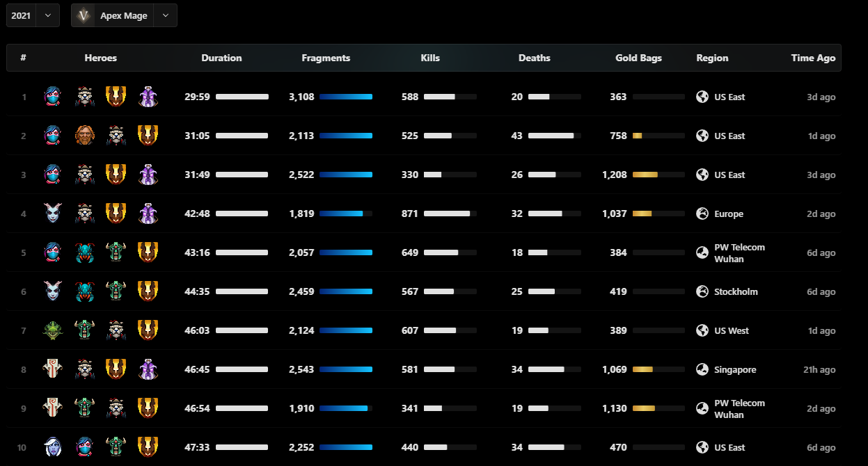Click the globe icon next to Singapore
Screen dimensions: 868x466
702,369
